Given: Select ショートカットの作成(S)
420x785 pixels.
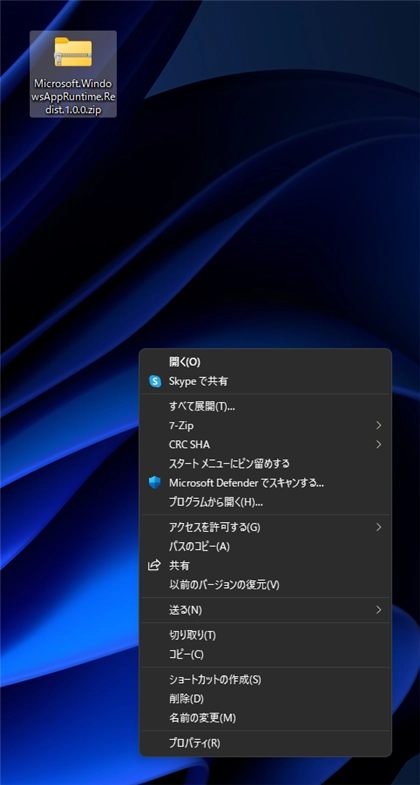Looking at the screenshot, I should (x=265, y=679).
